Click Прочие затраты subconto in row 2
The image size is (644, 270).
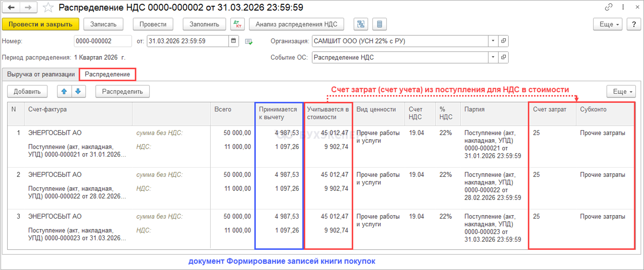click(603, 175)
